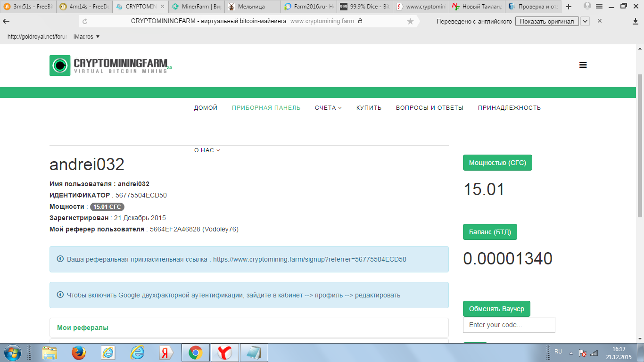Click the Обменять Ваучер button
Viewport: 644px width, 362px height.
click(x=496, y=309)
